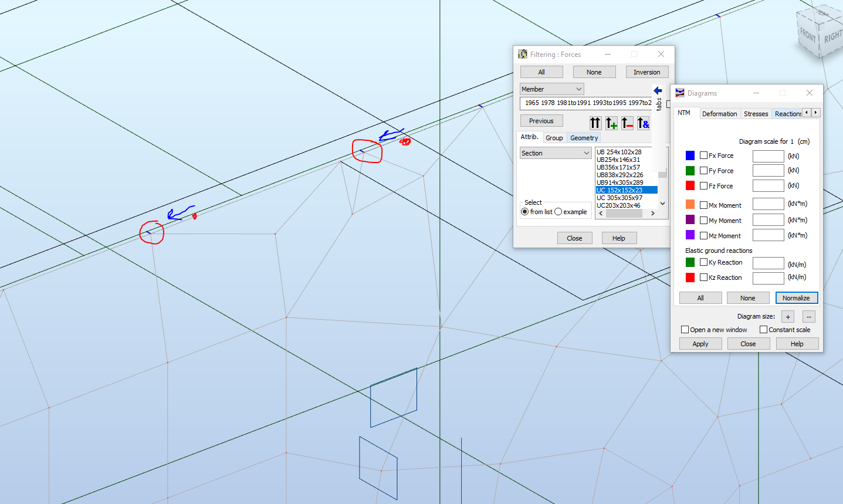Viewport: 843px width, 504px height.
Task: Click the purple My Moment color swatch
Action: pyautogui.click(x=690, y=220)
